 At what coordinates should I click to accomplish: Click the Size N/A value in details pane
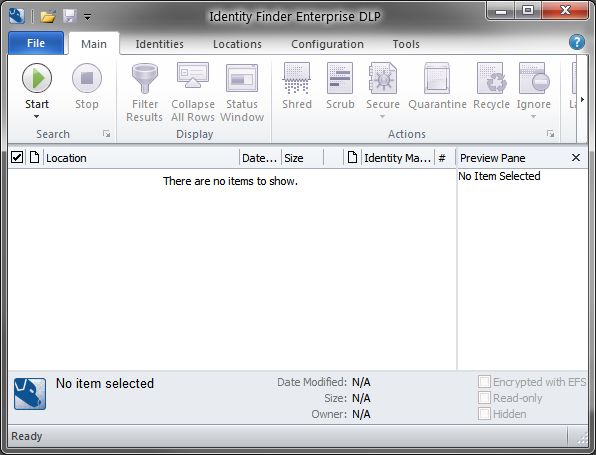(361, 398)
